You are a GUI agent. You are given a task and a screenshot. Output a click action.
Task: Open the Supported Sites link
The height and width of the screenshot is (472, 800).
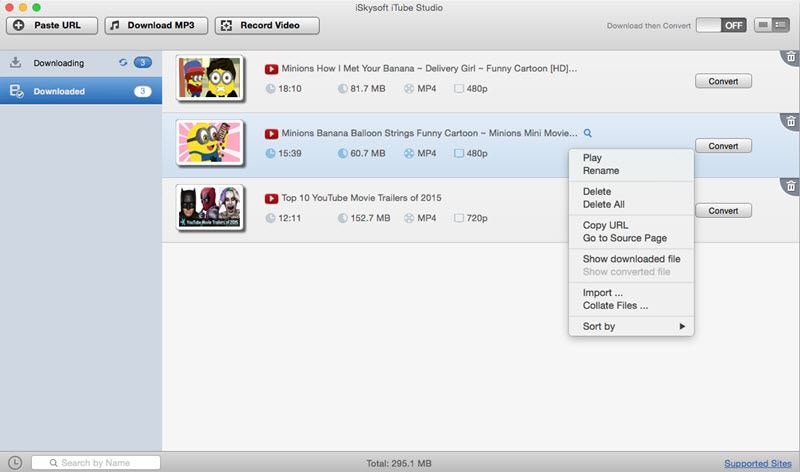(758, 463)
